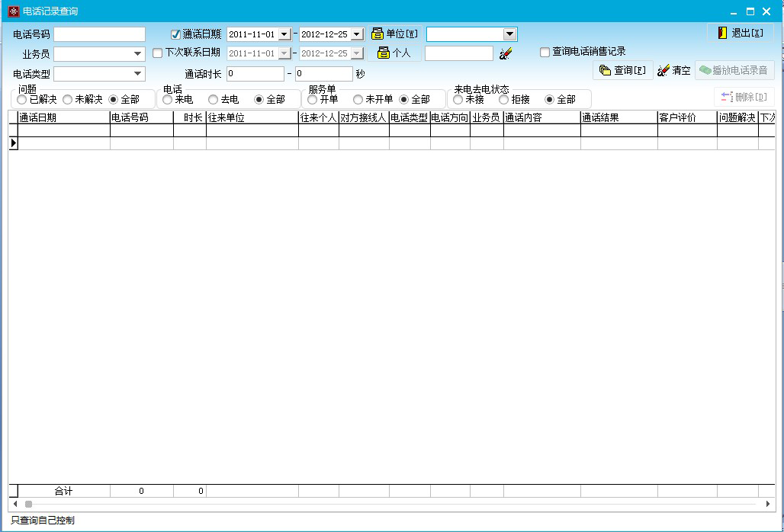784x532 pixels.
Task: Click the app icon in title bar
Action: (14, 11)
